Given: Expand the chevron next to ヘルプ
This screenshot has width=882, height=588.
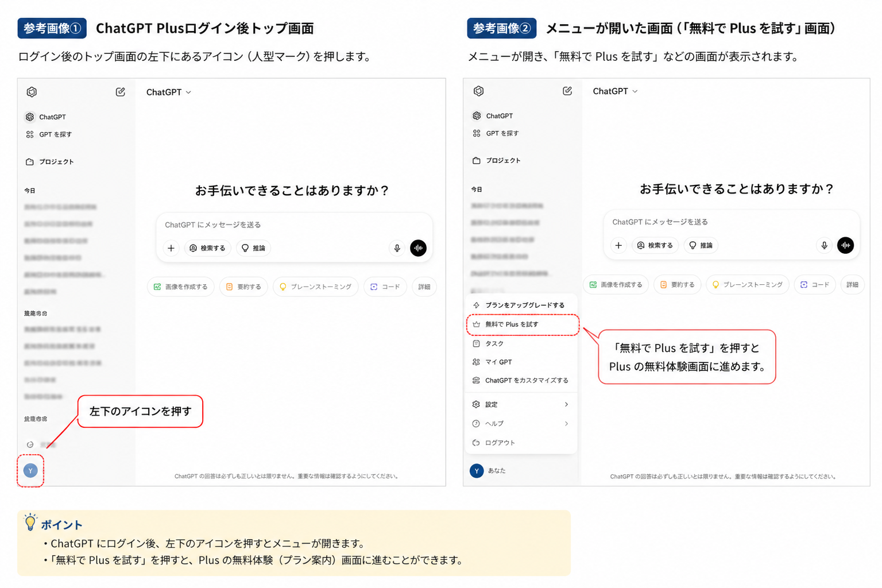Looking at the screenshot, I should 566,424.
